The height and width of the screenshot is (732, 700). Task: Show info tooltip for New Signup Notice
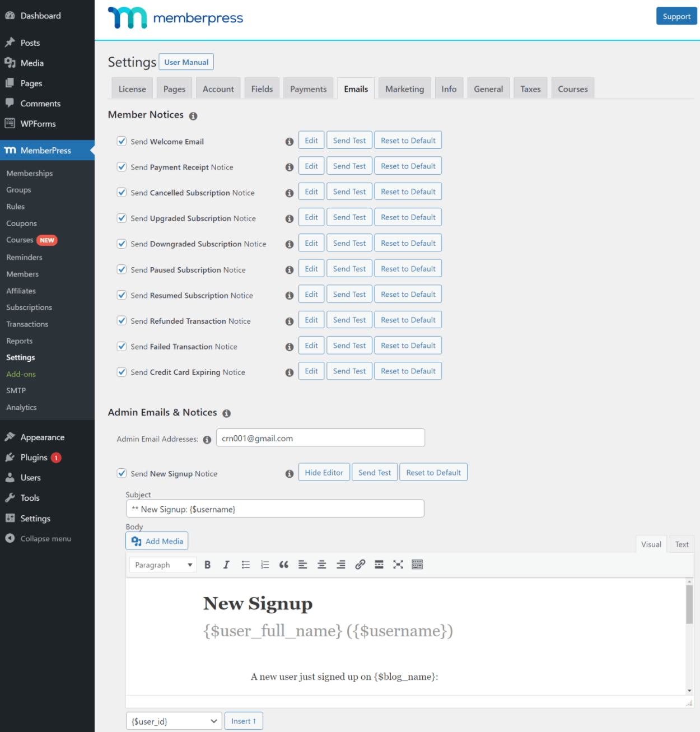click(x=290, y=474)
